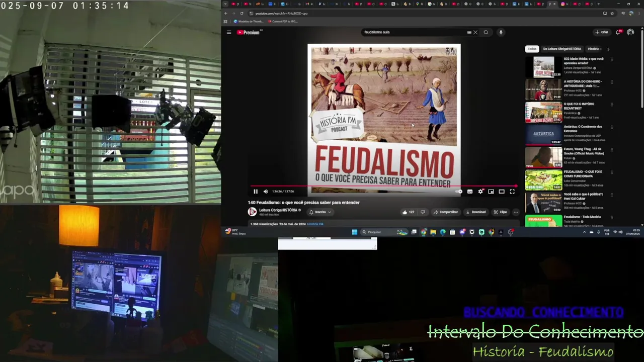Toggle subtitles in the video player
Image resolution: width=644 pixels, height=362 pixels.
tap(470, 192)
